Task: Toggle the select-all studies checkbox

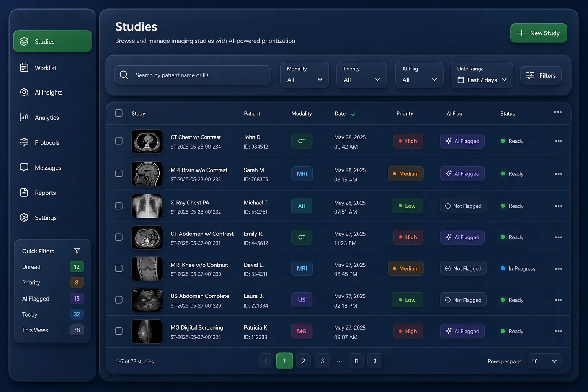Action: pyautogui.click(x=119, y=113)
